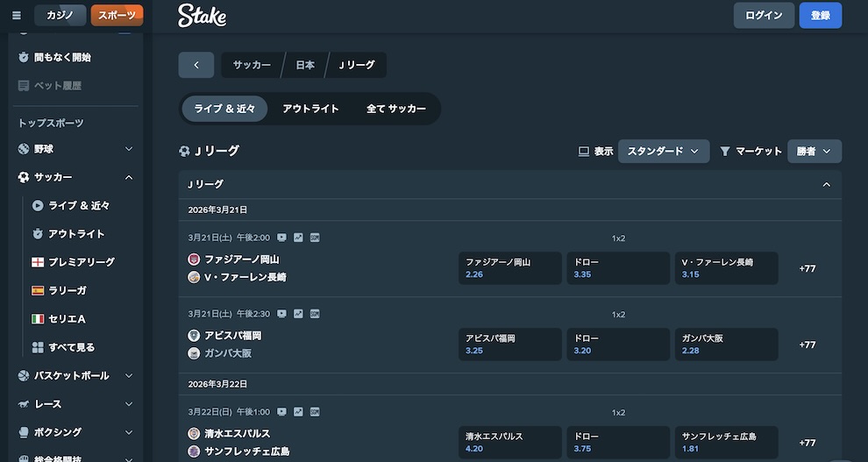
Task: Click the Spain flag icon for ラリーガ
Action: click(x=38, y=290)
